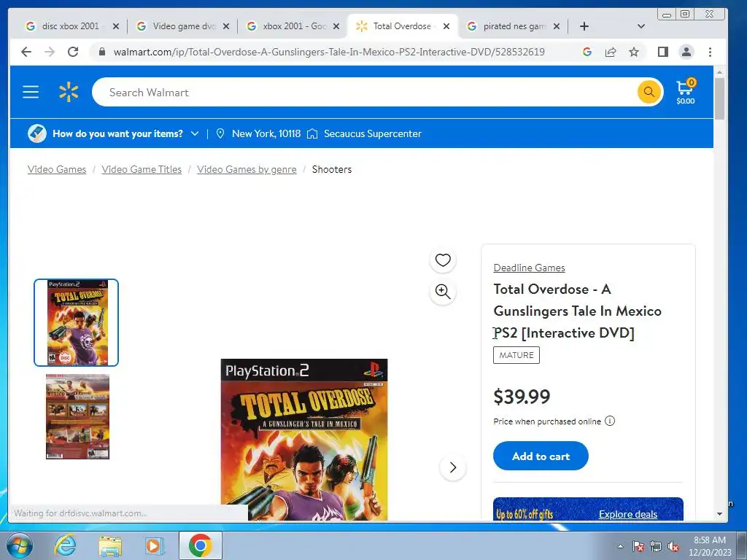747x560 pixels.
Task: Click the address bar URL
Action: [x=329, y=52]
